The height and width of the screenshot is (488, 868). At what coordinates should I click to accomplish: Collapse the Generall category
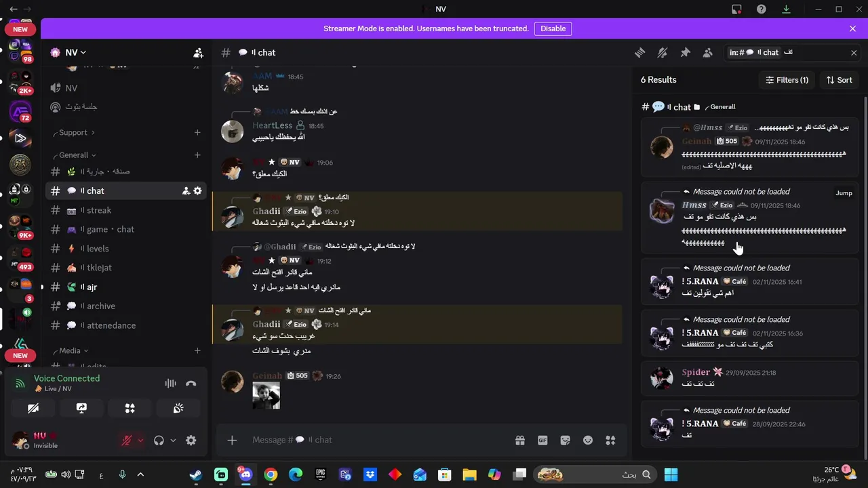pyautogui.click(x=77, y=155)
